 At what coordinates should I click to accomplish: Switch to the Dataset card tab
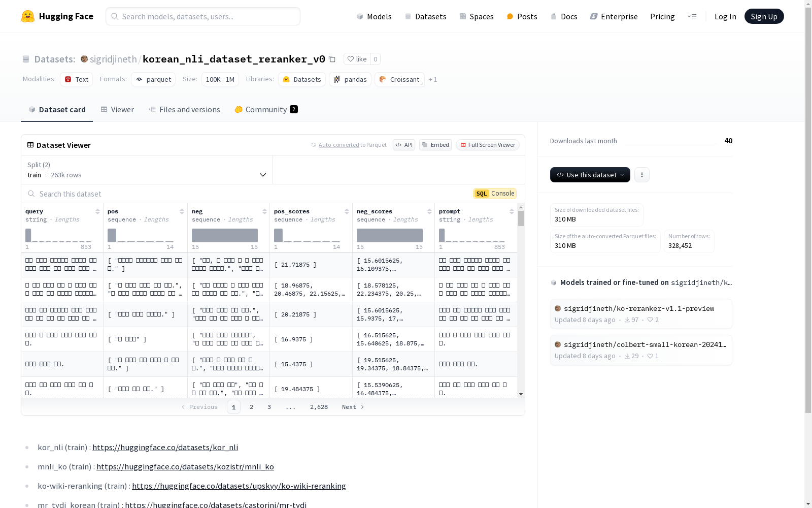click(57, 110)
